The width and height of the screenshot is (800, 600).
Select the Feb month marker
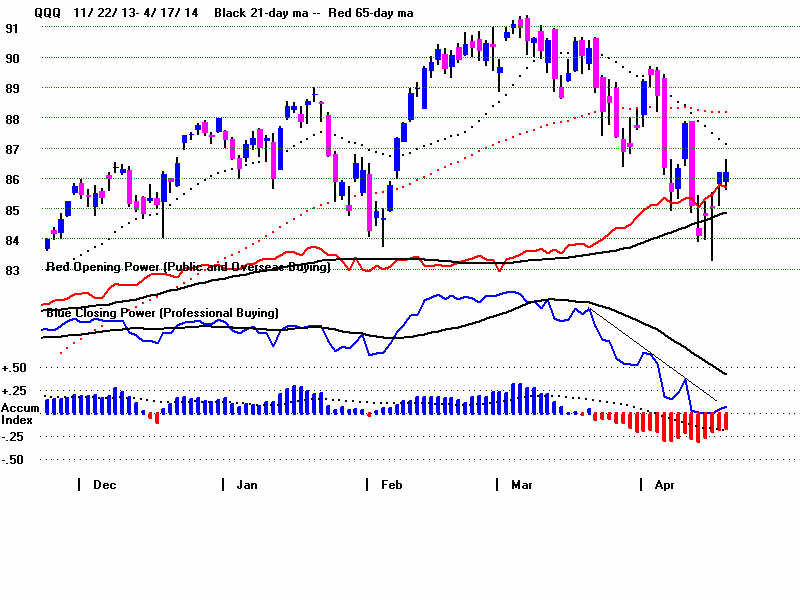(392, 485)
